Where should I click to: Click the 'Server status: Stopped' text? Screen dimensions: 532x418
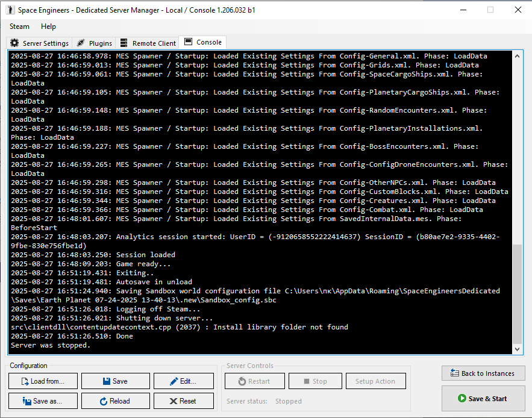(264, 401)
